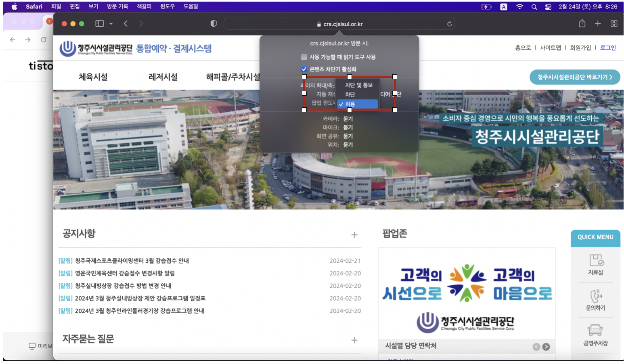Open the 파일 menu
The height and width of the screenshot is (364, 624).
pyautogui.click(x=56, y=6)
